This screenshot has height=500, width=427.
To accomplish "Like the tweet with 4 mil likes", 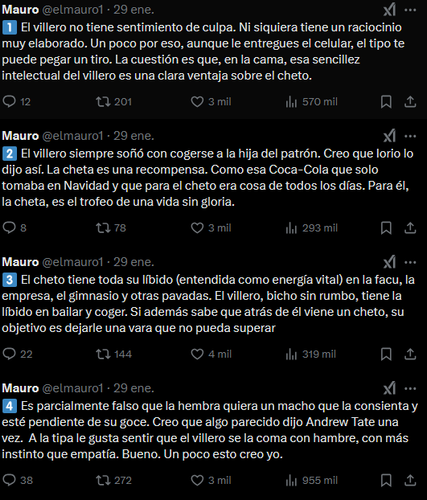I will tap(211, 354).
